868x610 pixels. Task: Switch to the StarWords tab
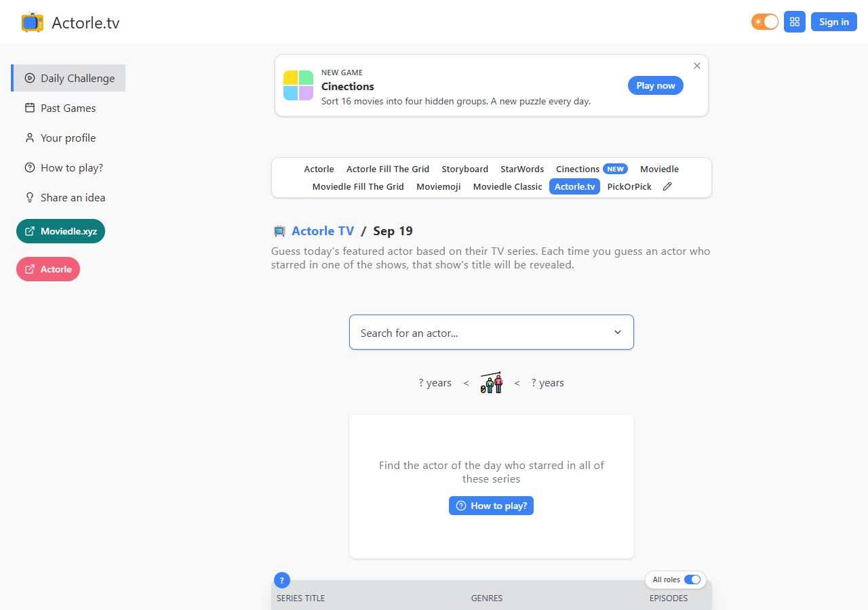click(x=522, y=169)
